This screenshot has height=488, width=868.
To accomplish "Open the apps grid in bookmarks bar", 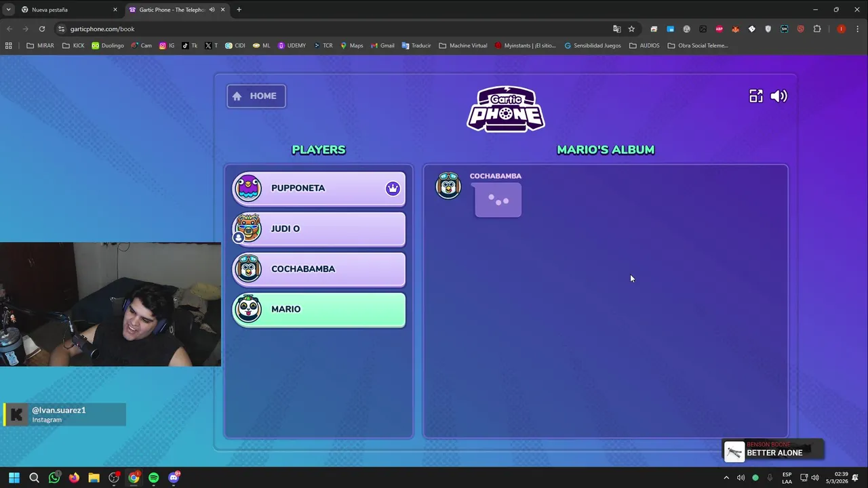I will (9, 45).
